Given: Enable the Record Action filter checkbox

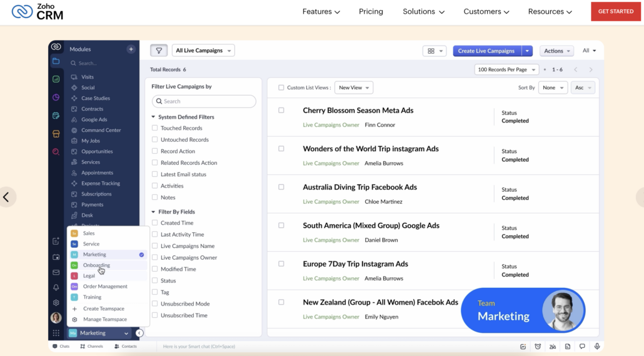Looking at the screenshot, I should coord(155,151).
